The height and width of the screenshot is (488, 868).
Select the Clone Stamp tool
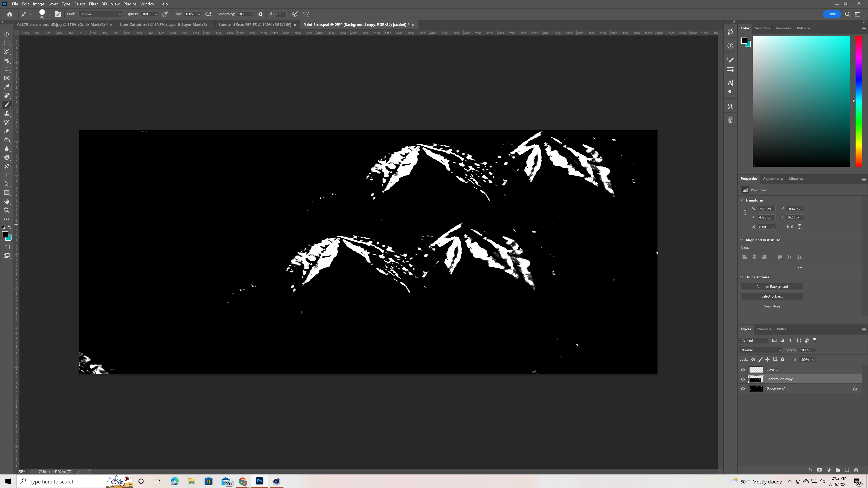click(7, 113)
